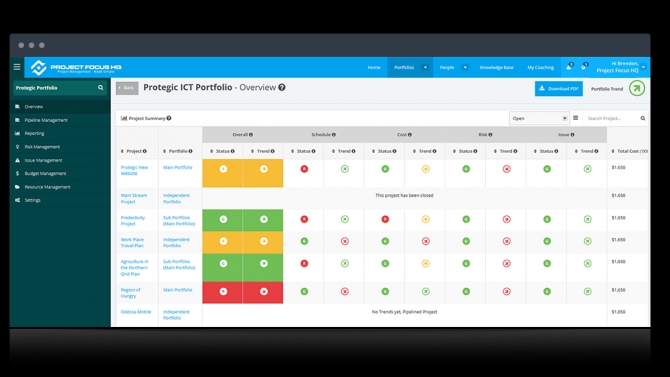Screen dimensions: 670x377
Task: Open Independent Portfolio link in Odessa Mobile row
Action: coord(176,315)
